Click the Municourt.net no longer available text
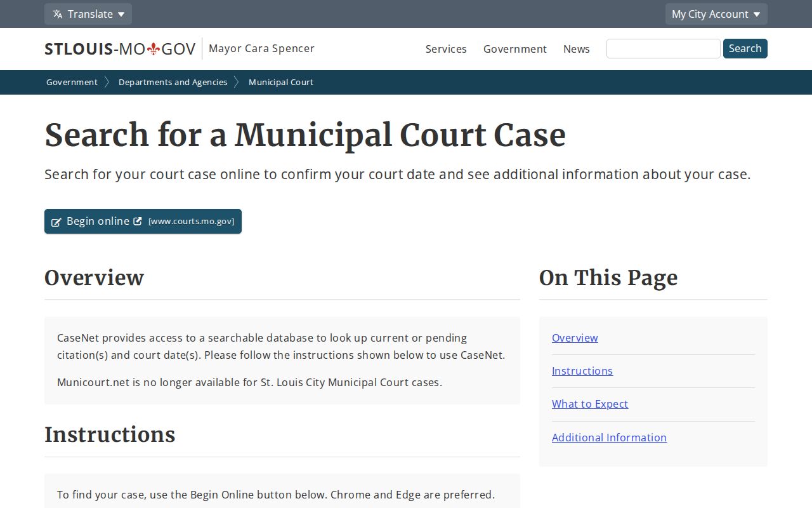The width and height of the screenshot is (812, 508). (x=249, y=382)
